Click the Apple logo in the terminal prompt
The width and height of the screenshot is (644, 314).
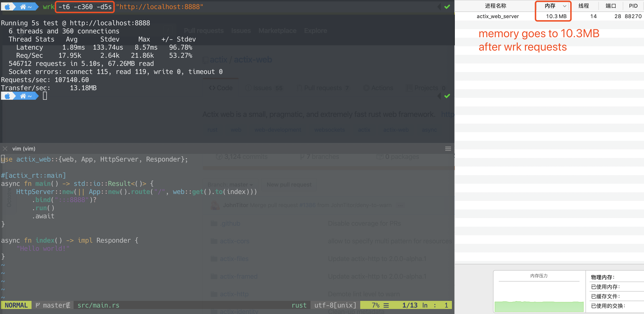7,7
